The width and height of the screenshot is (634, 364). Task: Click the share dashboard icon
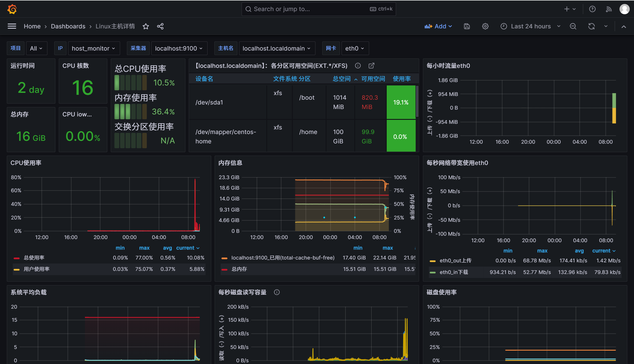click(160, 26)
